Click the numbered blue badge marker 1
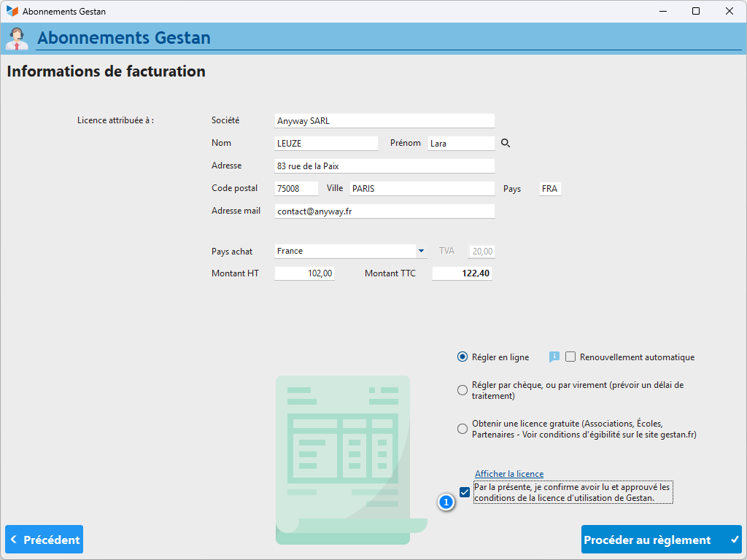The width and height of the screenshot is (747, 560). coord(446,502)
